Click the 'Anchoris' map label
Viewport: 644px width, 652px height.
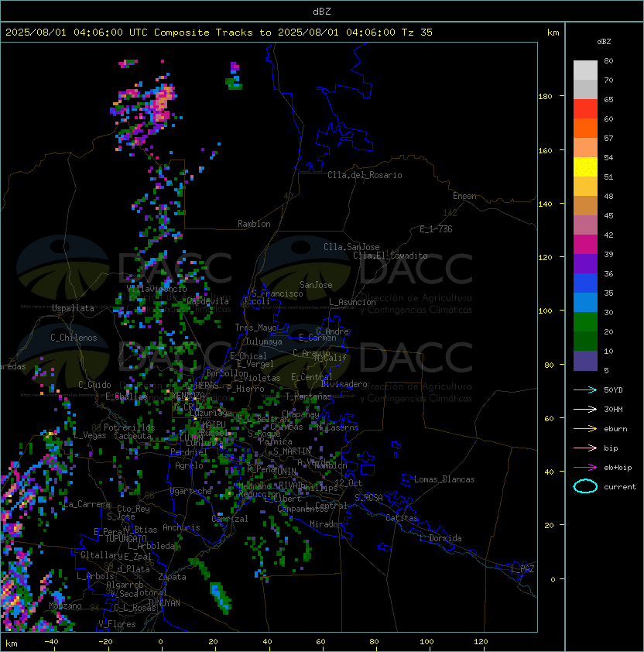pos(181,527)
